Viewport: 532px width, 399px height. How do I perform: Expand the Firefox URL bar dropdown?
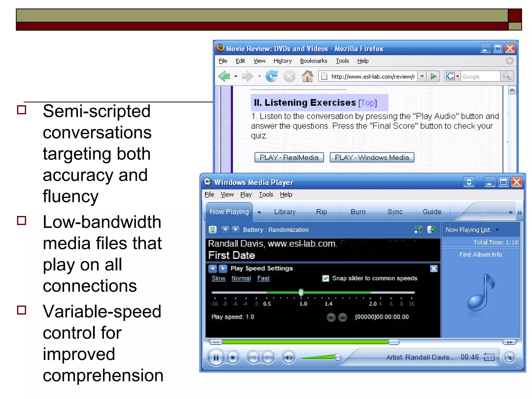pyautogui.click(x=422, y=76)
